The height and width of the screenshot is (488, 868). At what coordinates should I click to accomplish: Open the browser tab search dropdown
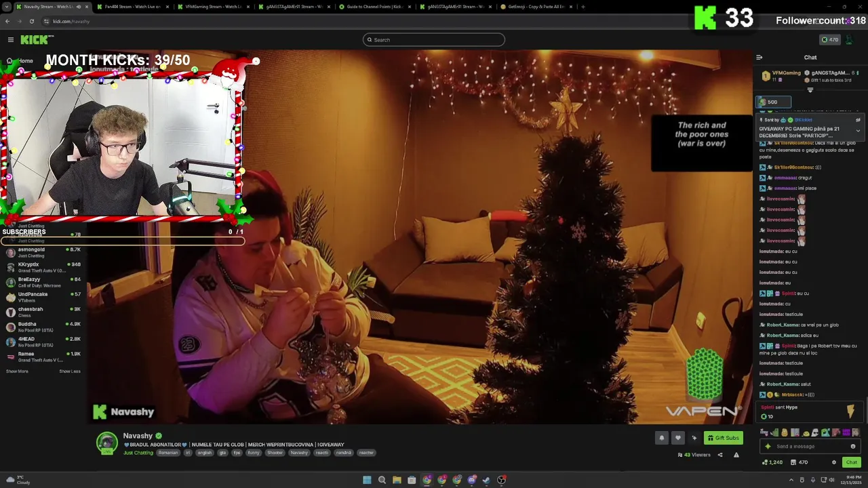tap(6, 7)
